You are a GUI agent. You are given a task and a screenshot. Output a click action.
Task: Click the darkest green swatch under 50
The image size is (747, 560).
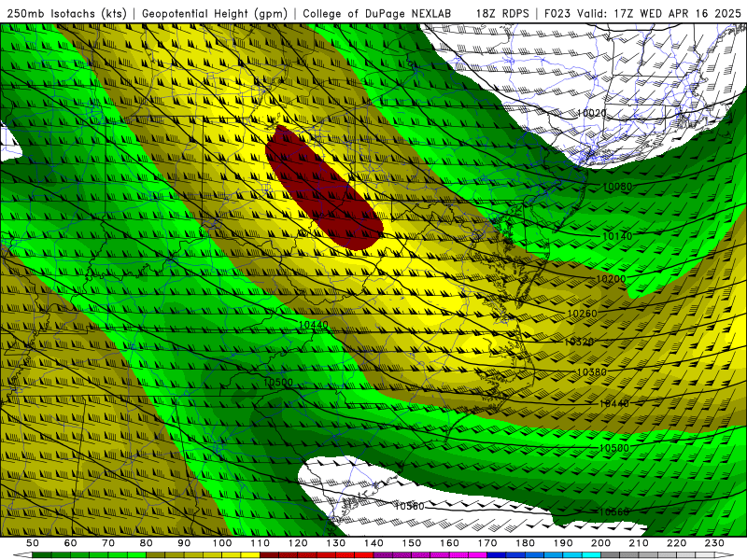click(x=42, y=556)
